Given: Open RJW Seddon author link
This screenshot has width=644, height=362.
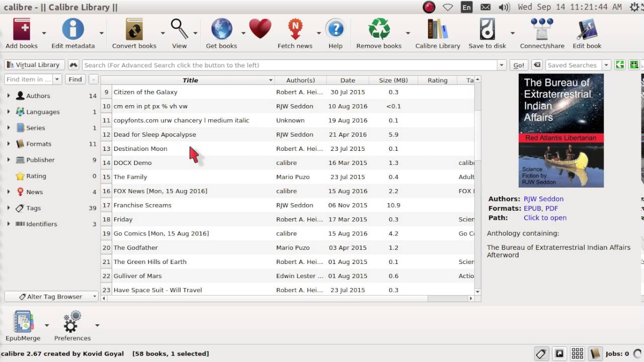Looking at the screenshot, I should coord(543,199).
